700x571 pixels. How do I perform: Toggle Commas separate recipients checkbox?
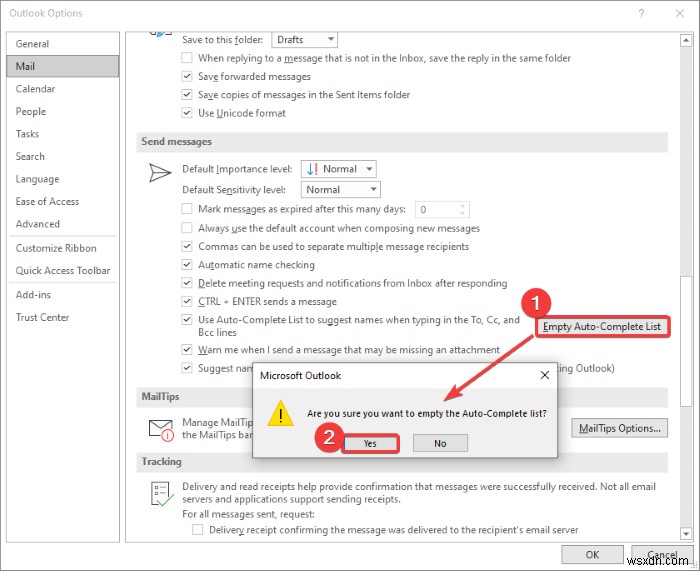point(187,246)
